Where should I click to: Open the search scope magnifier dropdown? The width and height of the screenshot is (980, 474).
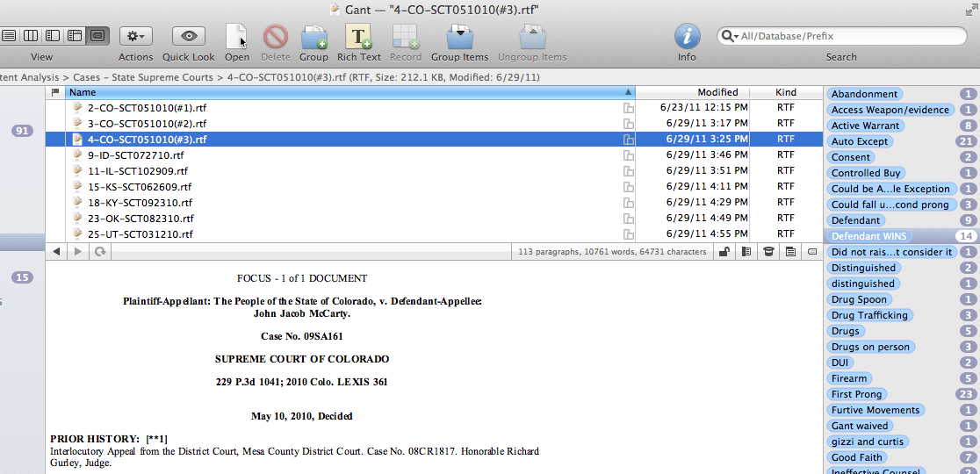(730, 36)
